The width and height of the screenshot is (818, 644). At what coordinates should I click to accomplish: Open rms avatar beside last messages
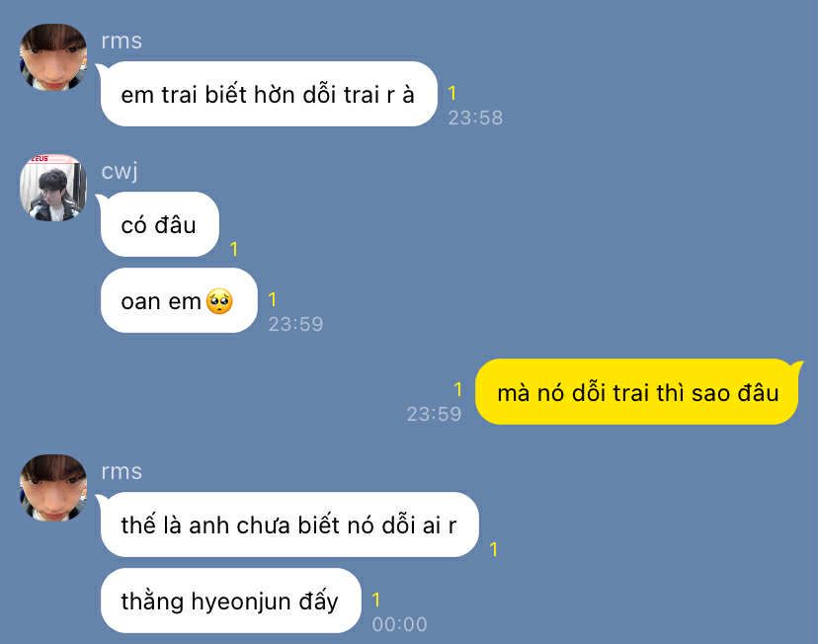point(53,488)
